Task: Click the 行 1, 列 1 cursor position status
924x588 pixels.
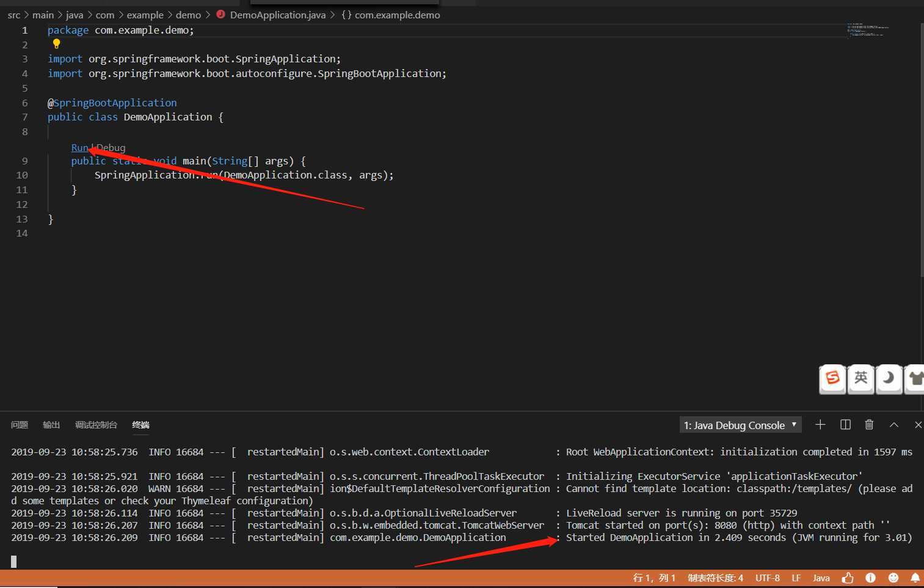Action: point(654,578)
